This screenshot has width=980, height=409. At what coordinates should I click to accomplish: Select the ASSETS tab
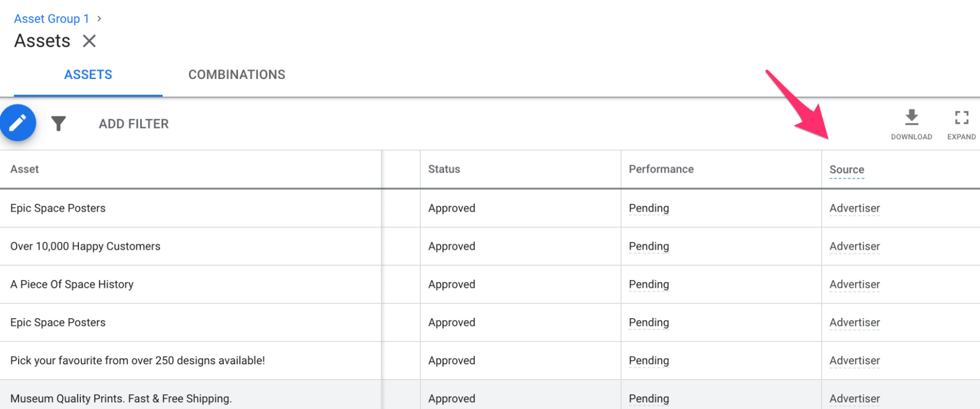[88, 75]
